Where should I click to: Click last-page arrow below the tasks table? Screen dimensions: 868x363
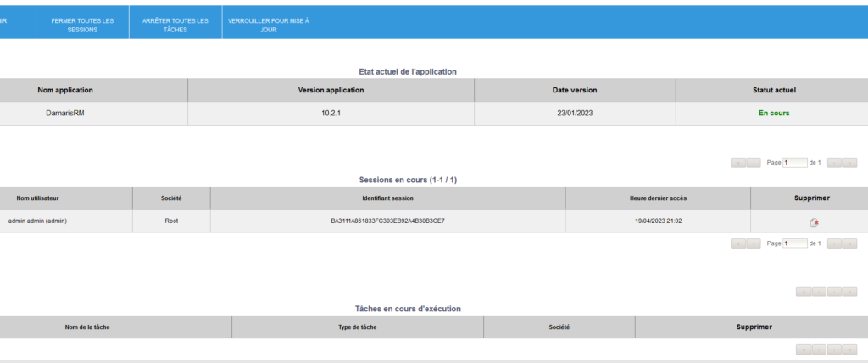849,349
